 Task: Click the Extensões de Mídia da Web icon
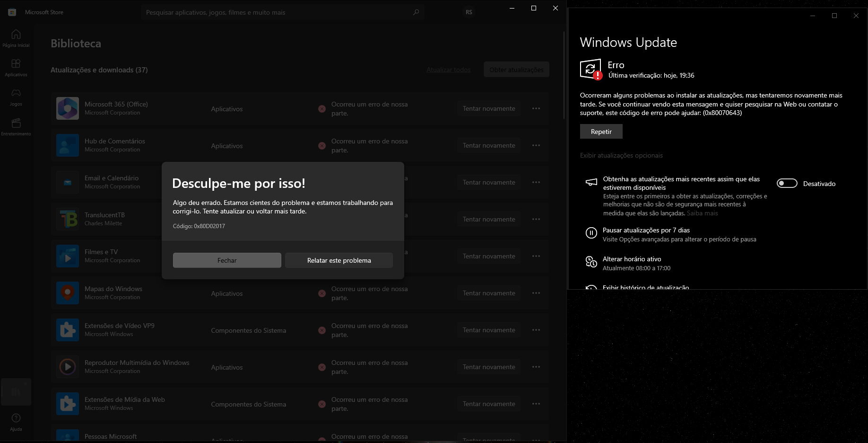click(x=68, y=404)
